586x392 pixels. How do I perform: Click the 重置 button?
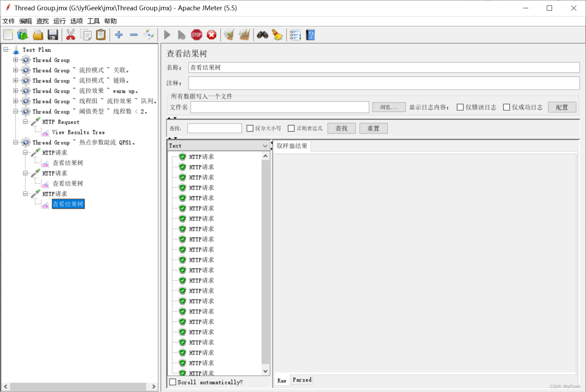373,128
